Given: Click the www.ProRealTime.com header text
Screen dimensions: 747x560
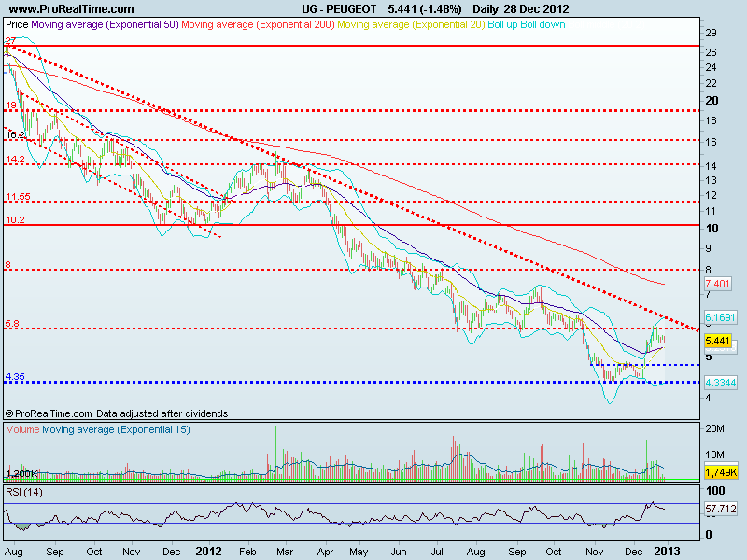Looking at the screenshot, I should coord(72,9).
